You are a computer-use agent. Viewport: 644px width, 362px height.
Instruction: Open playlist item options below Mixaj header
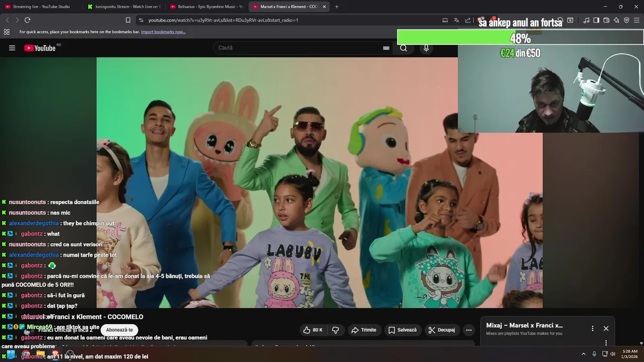point(606,343)
